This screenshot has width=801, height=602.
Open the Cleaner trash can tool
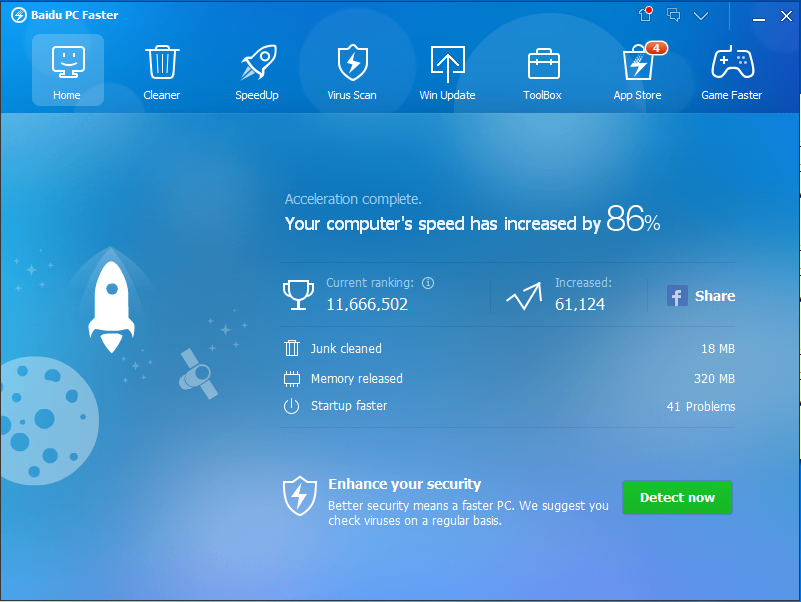tap(162, 73)
